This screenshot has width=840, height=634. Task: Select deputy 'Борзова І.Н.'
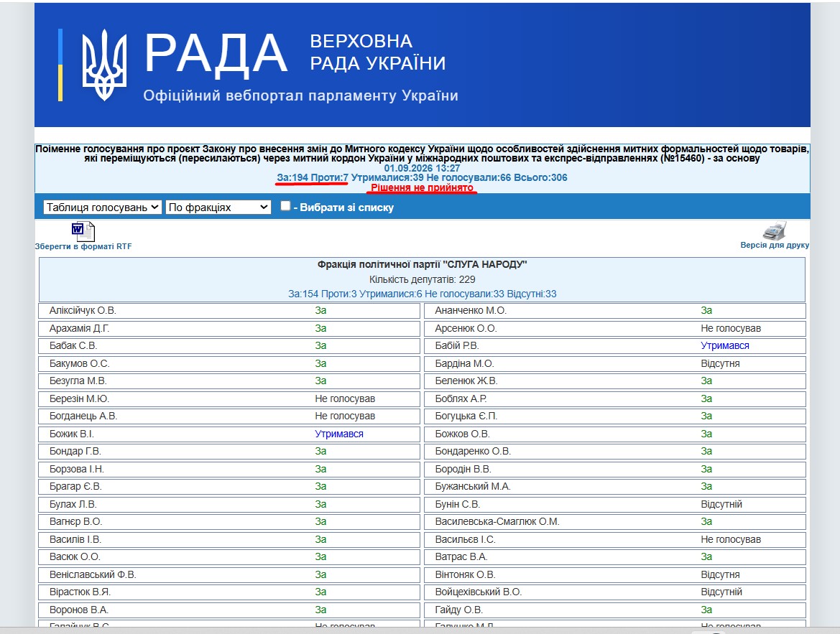[77, 469]
